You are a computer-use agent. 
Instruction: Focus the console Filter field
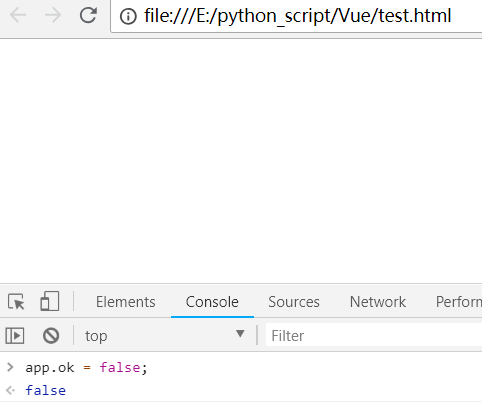point(374,336)
